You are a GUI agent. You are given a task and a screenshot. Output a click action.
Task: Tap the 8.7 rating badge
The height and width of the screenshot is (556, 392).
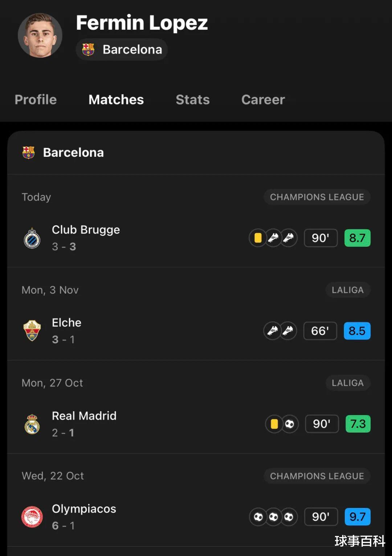[357, 238]
